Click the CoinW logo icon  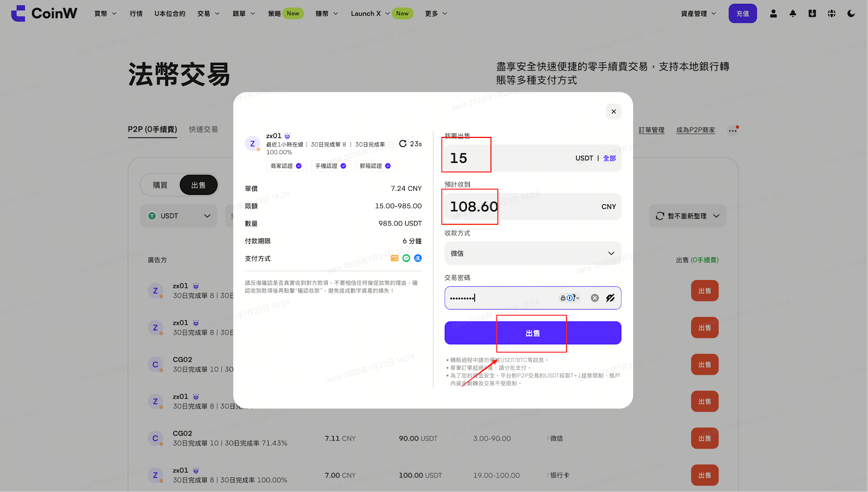click(x=18, y=14)
